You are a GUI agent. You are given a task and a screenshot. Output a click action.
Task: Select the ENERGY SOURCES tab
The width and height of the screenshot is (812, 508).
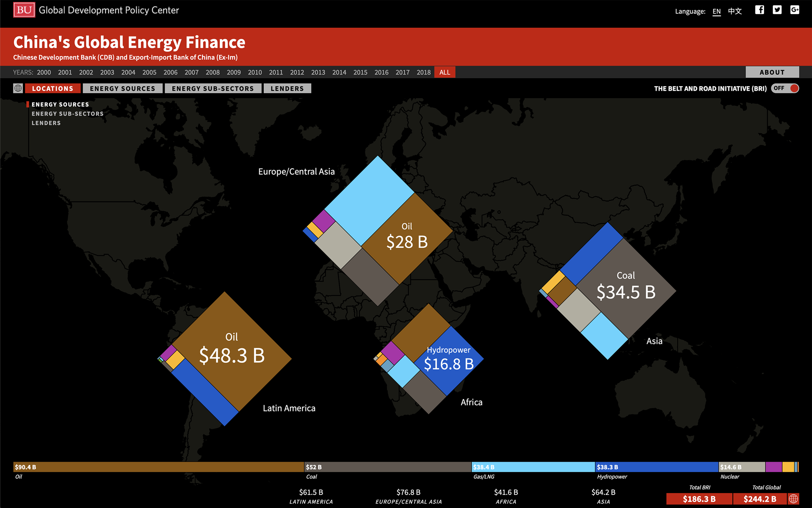[122, 88]
